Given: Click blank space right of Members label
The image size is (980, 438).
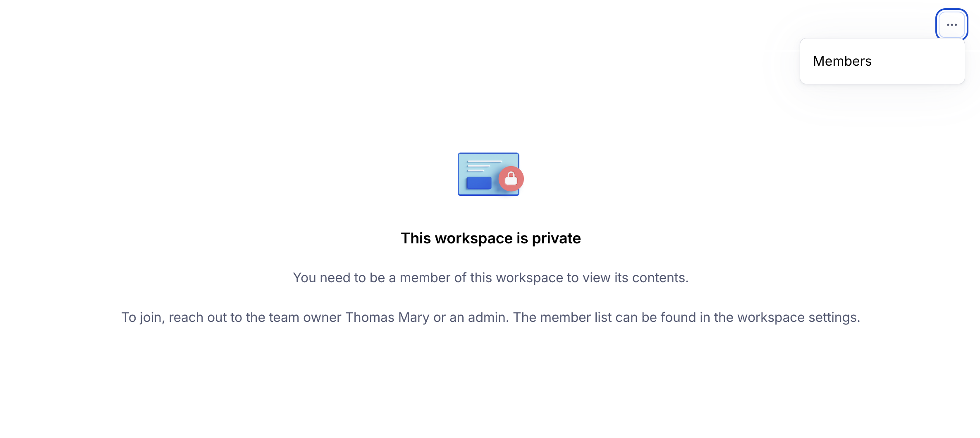Looking at the screenshot, I should pos(922,61).
